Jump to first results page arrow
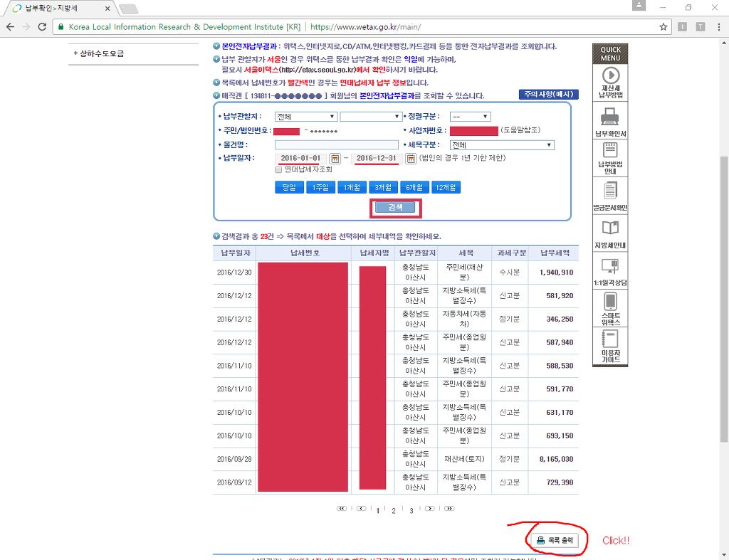 (x=342, y=509)
